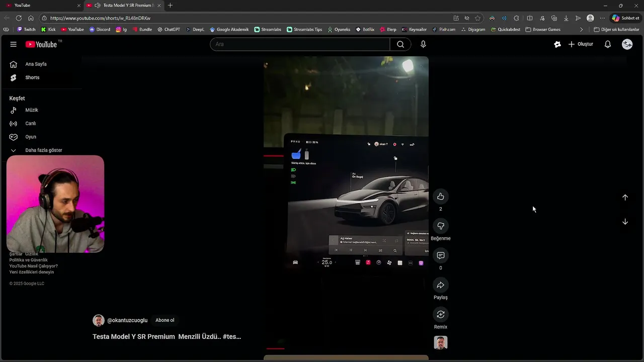The height and width of the screenshot is (362, 644).
Task: Share the short via Paylaş icon
Action: pos(441,285)
